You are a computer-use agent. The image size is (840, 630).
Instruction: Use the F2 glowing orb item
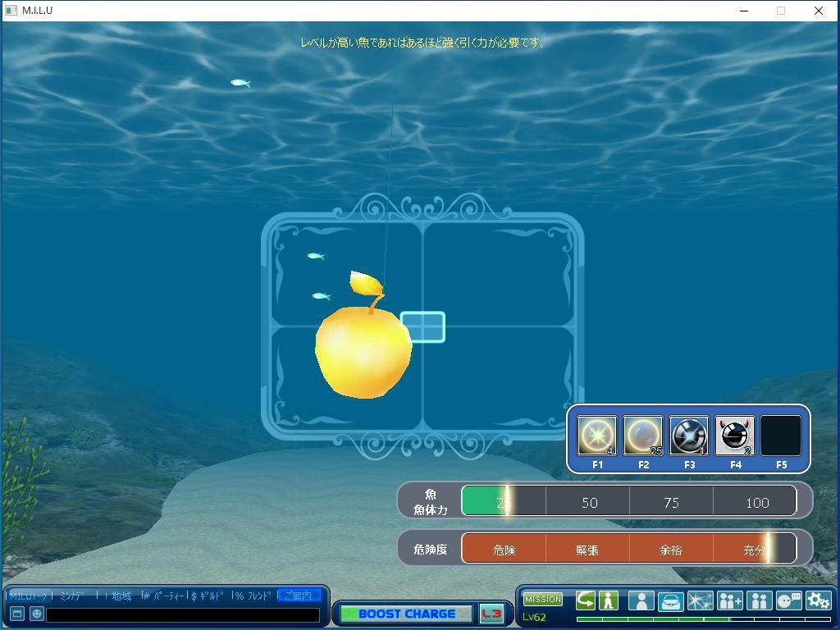pyautogui.click(x=643, y=435)
